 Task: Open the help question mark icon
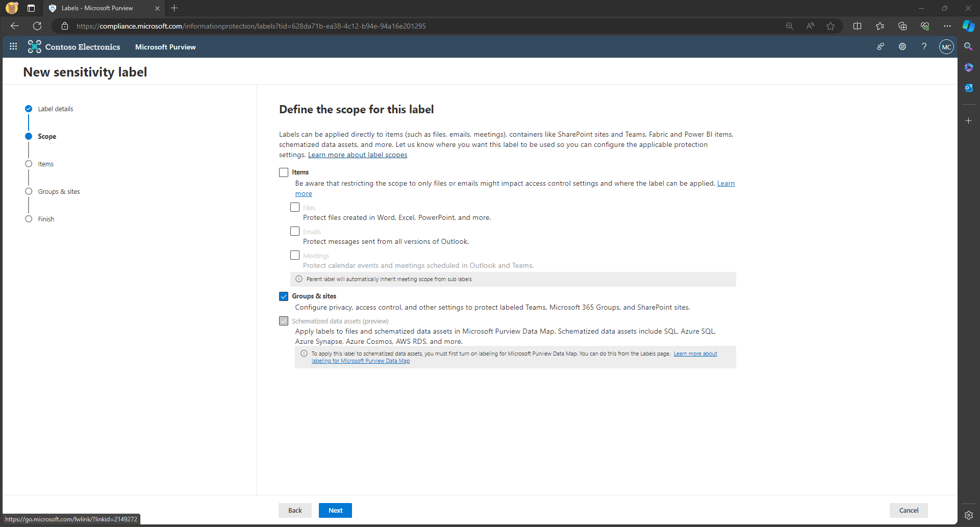[924, 46]
